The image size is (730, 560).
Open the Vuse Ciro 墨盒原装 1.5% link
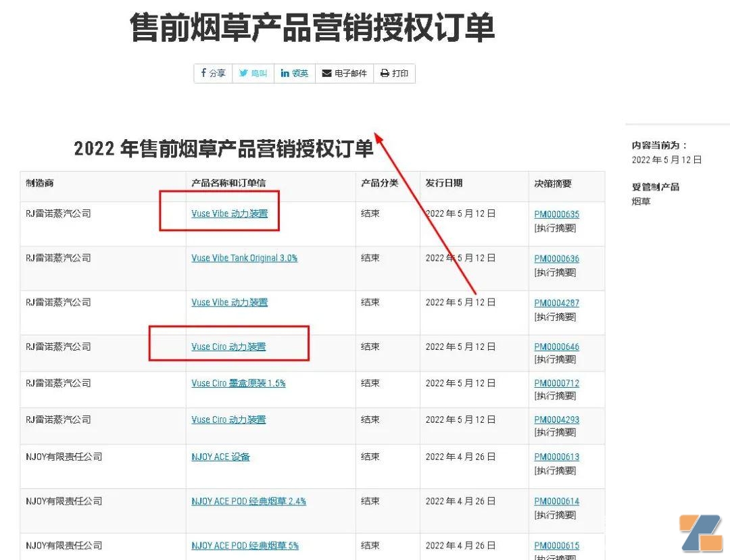[x=238, y=383]
